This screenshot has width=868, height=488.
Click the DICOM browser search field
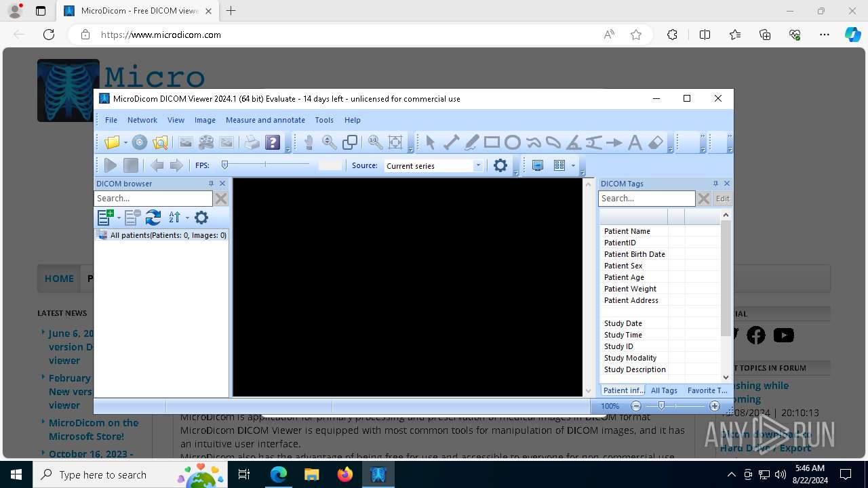click(153, 199)
